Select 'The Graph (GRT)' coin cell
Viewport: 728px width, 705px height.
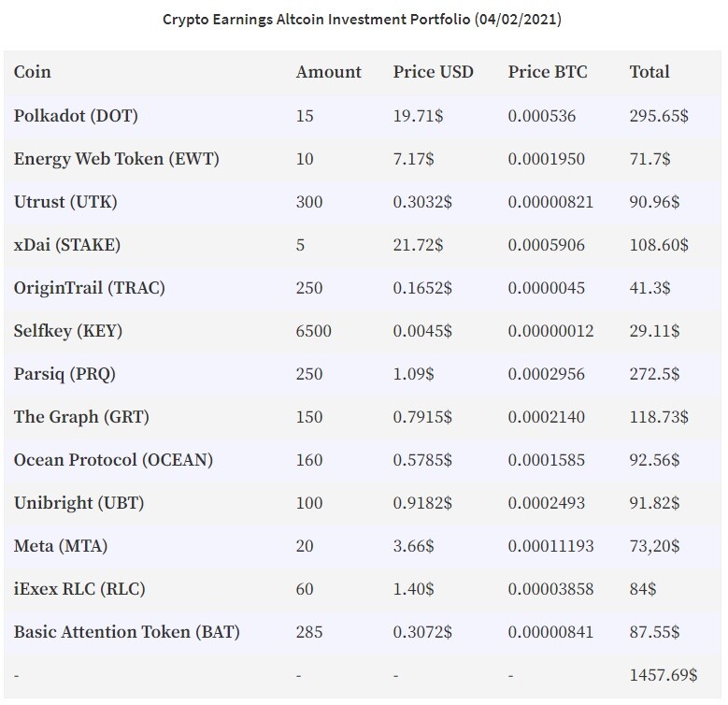click(x=81, y=417)
